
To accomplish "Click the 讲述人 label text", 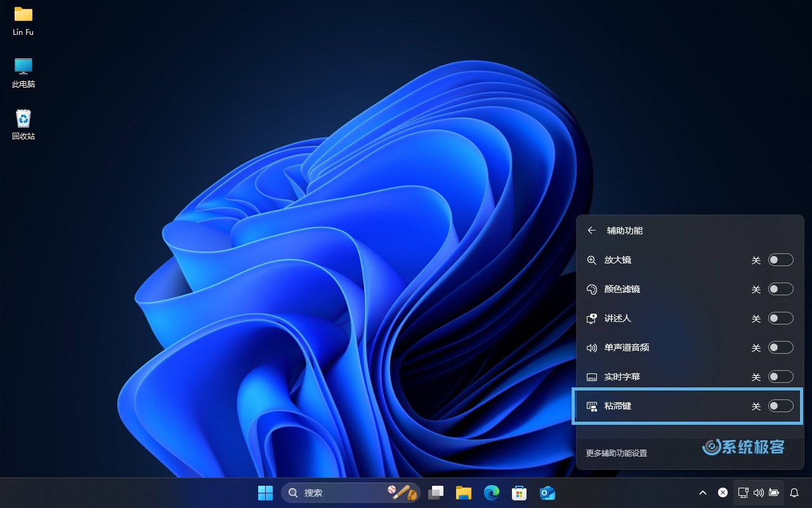I will (618, 318).
